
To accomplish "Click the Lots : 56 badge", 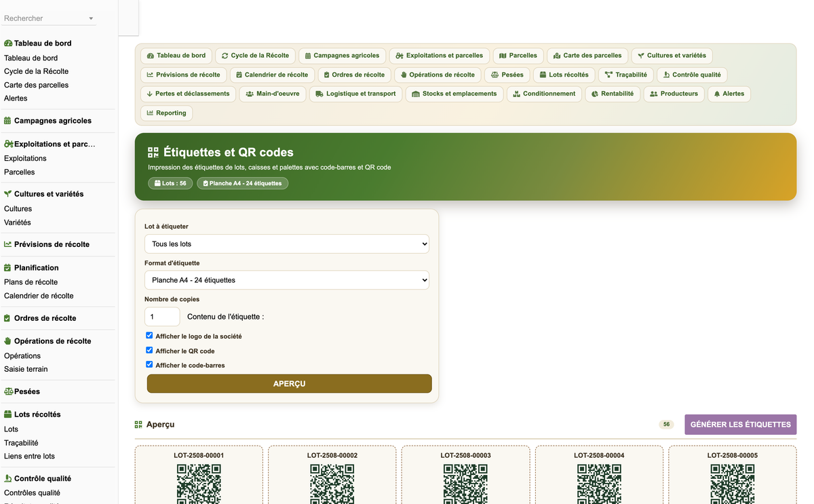I will click(170, 183).
